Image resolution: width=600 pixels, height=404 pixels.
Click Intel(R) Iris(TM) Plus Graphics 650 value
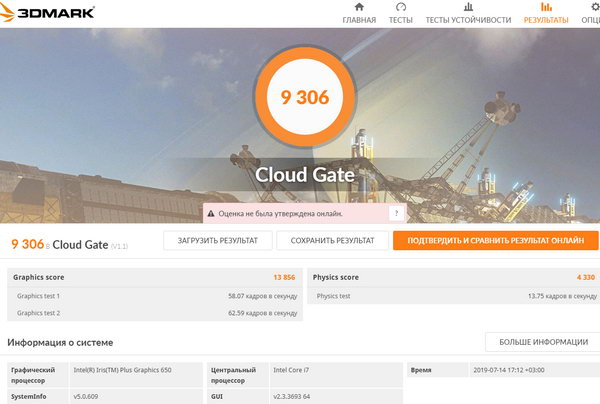(122, 370)
